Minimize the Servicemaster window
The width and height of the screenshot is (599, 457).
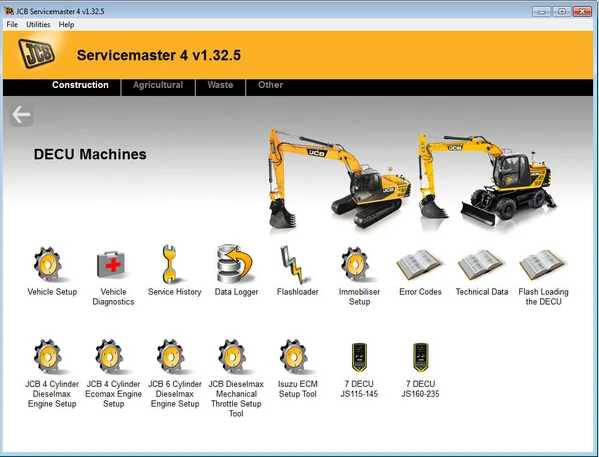(542, 11)
